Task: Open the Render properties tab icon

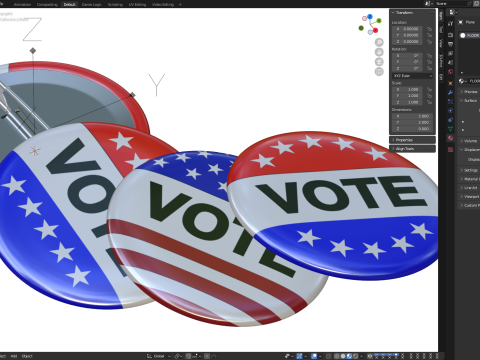Action: point(450,35)
